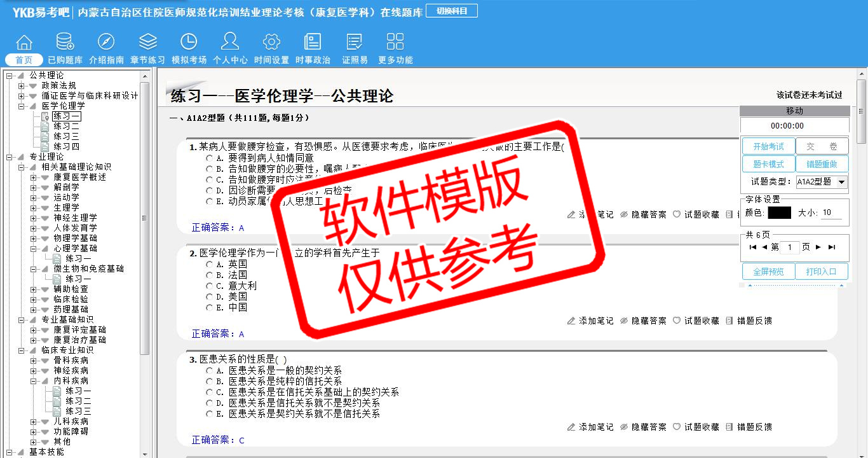Select option D 美国 for question 2
Screen dimensions: 868x458
(210, 296)
